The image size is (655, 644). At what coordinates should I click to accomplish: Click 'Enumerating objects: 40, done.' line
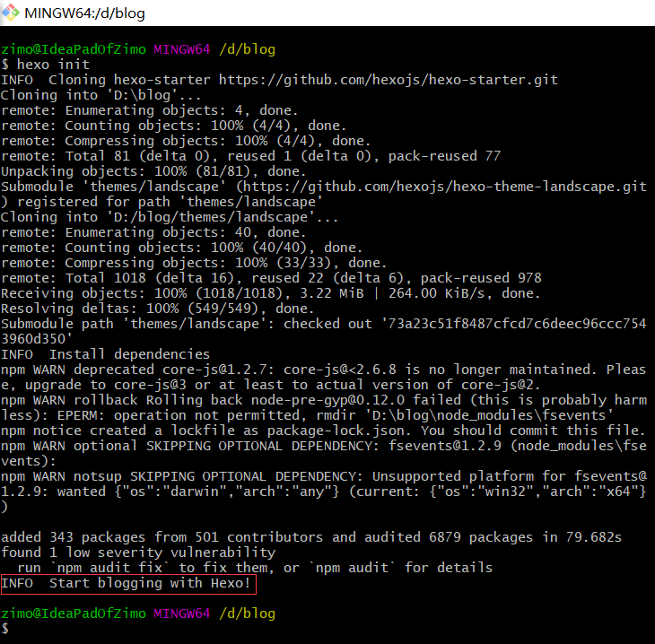153,232
